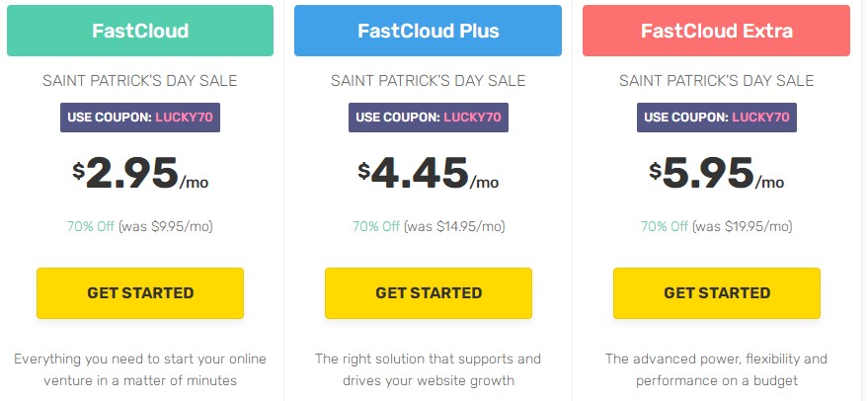868x401 pixels.
Task: Click the "Everything you need to start" description
Action: 140,369
